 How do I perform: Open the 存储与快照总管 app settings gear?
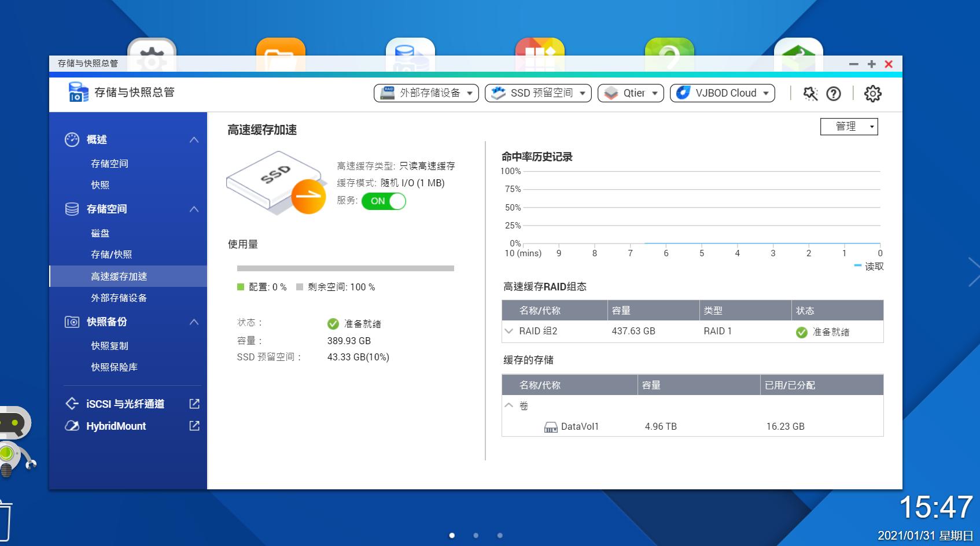point(874,93)
